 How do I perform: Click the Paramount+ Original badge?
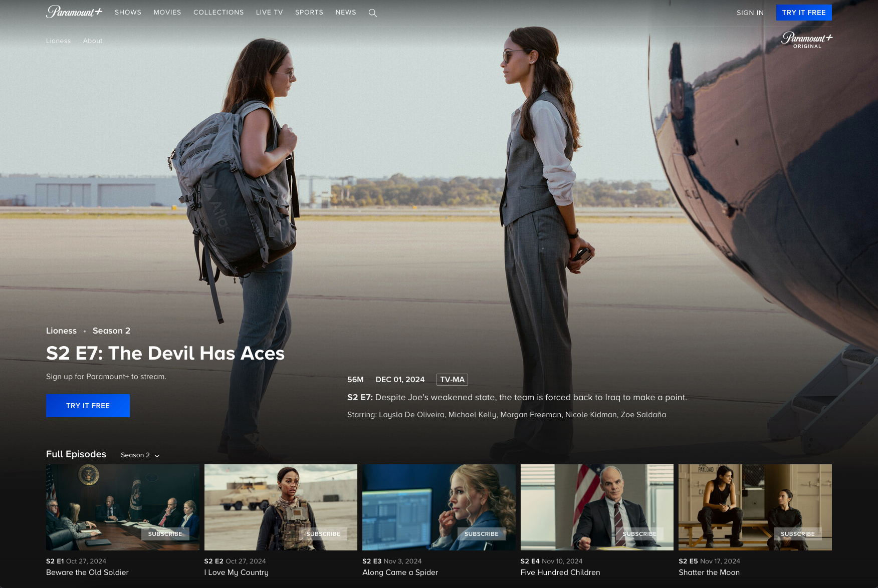[x=807, y=40]
